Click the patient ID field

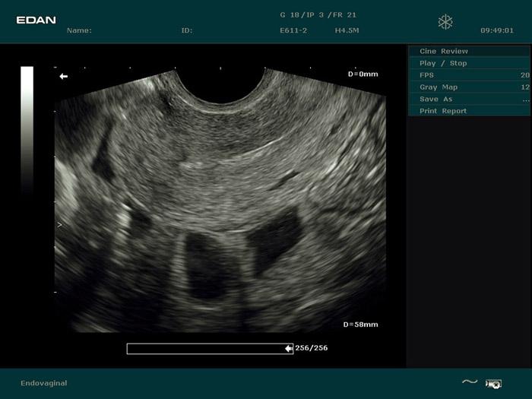click(x=187, y=31)
